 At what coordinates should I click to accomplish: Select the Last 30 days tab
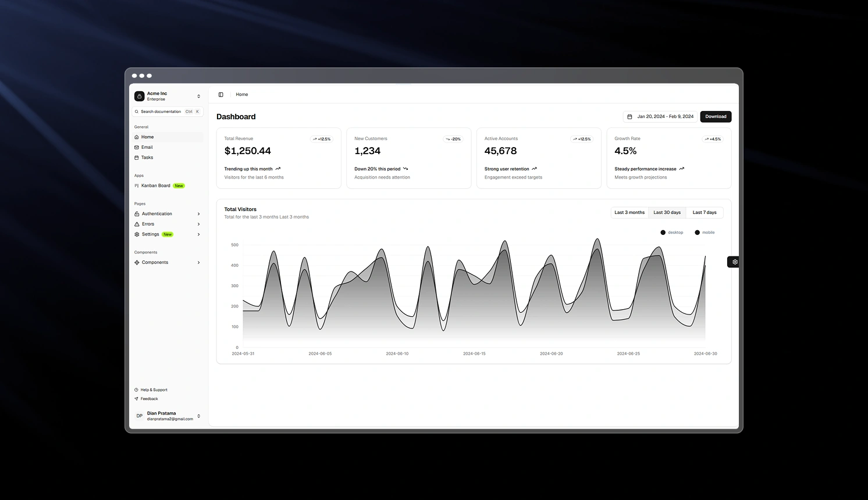[667, 213]
